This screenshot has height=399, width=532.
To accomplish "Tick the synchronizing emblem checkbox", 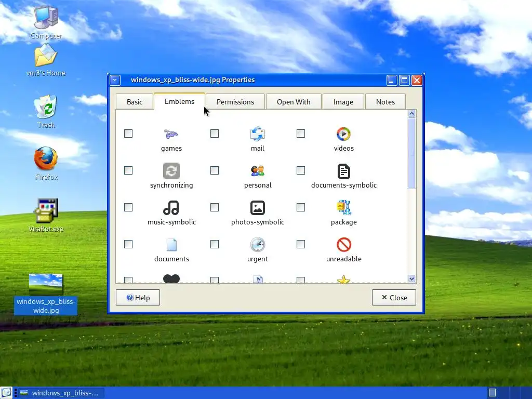I will point(128,170).
